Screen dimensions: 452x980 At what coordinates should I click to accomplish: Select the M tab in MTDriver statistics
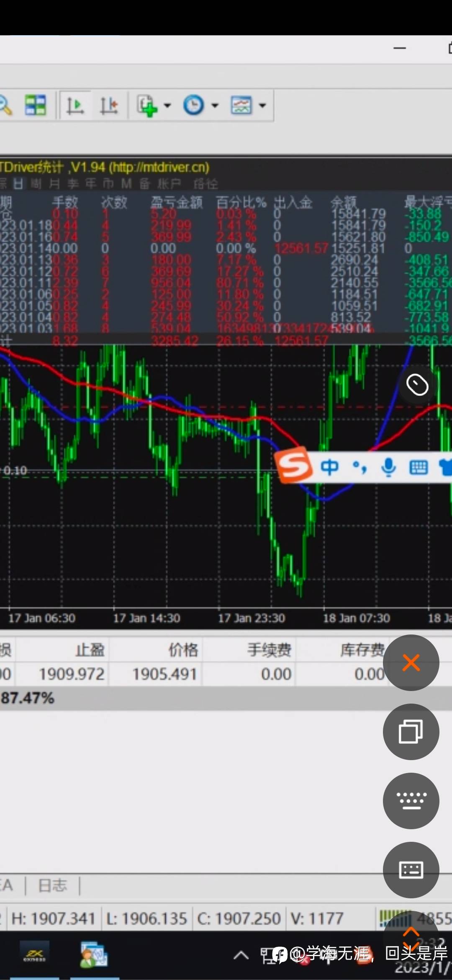tap(126, 183)
